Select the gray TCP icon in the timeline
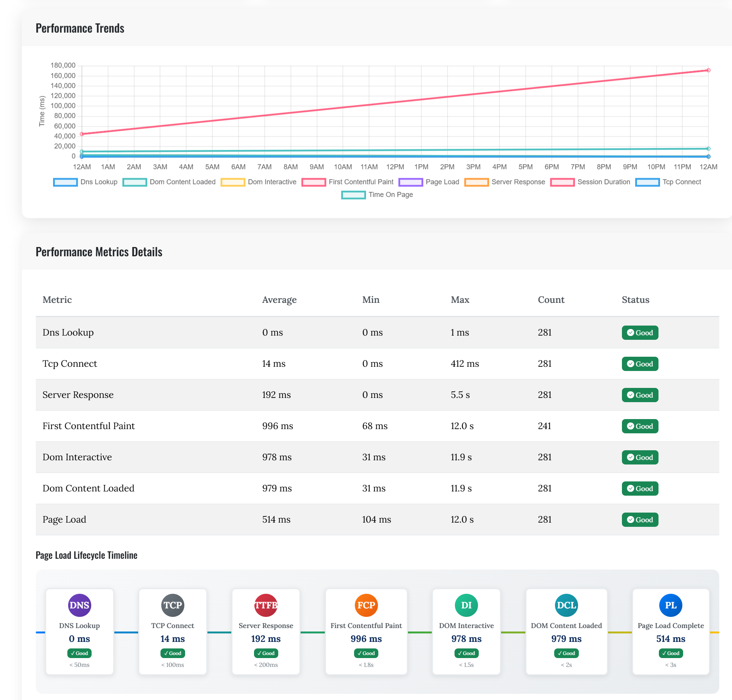732x700 pixels. 172,605
